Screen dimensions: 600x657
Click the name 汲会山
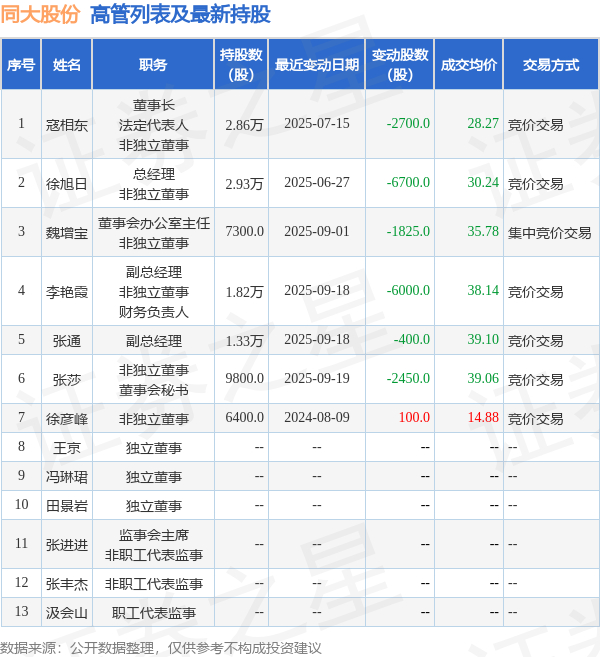[x=67, y=613]
